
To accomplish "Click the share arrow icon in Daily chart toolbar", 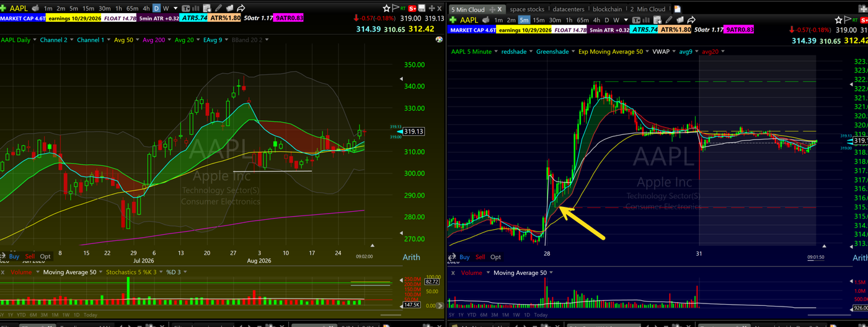I will pyautogui.click(x=241, y=8).
